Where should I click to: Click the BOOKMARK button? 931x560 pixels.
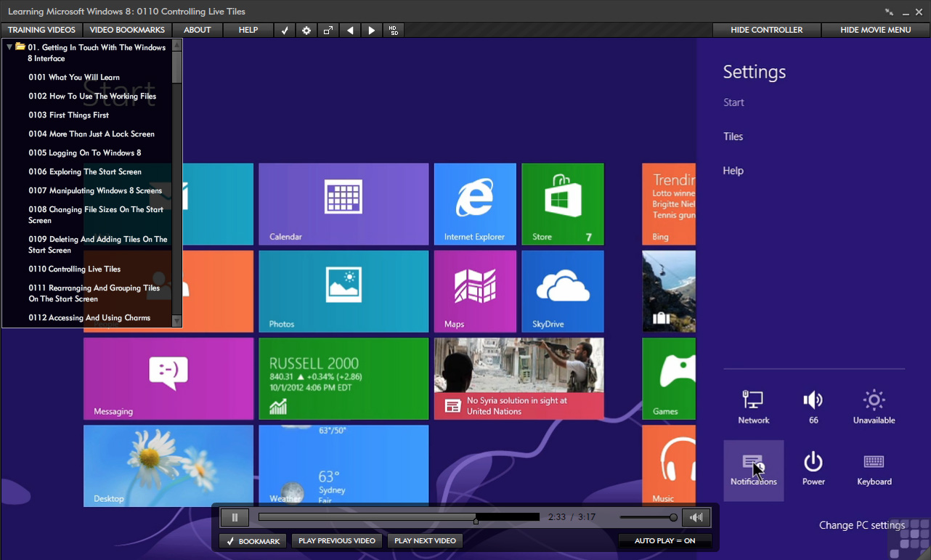pyautogui.click(x=253, y=541)
